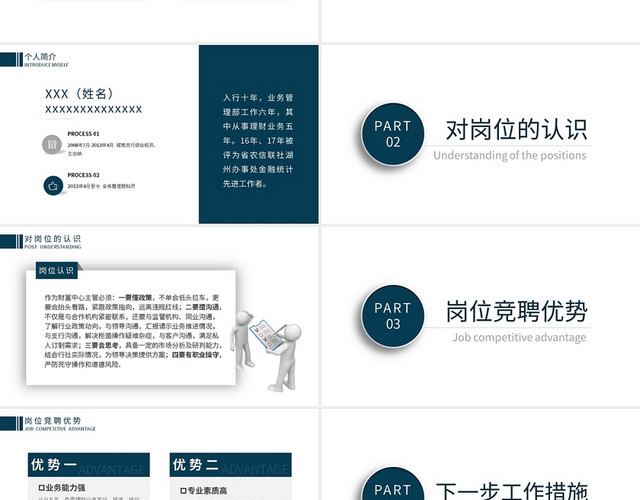Click the JOB COMPETITIVE ADVANTAGE slide heading

[60, 429]
